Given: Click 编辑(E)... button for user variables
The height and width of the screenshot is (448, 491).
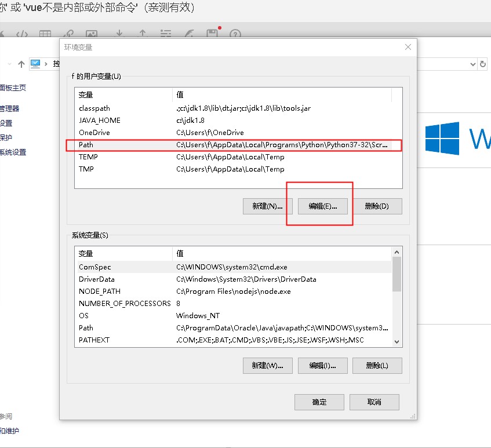Looking at the screenshot, I should [x=322, y=206].
